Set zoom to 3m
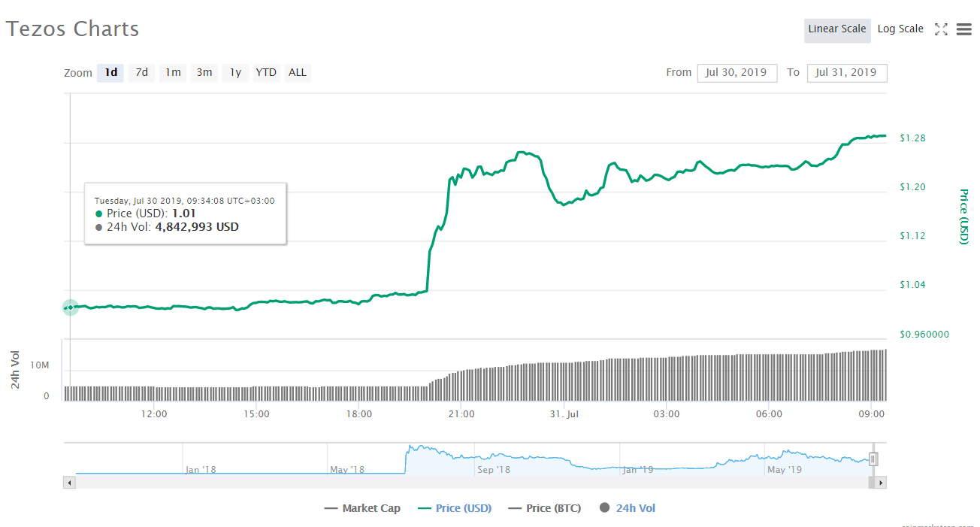Viewport: 980px width, 527px height. point(204,73)
